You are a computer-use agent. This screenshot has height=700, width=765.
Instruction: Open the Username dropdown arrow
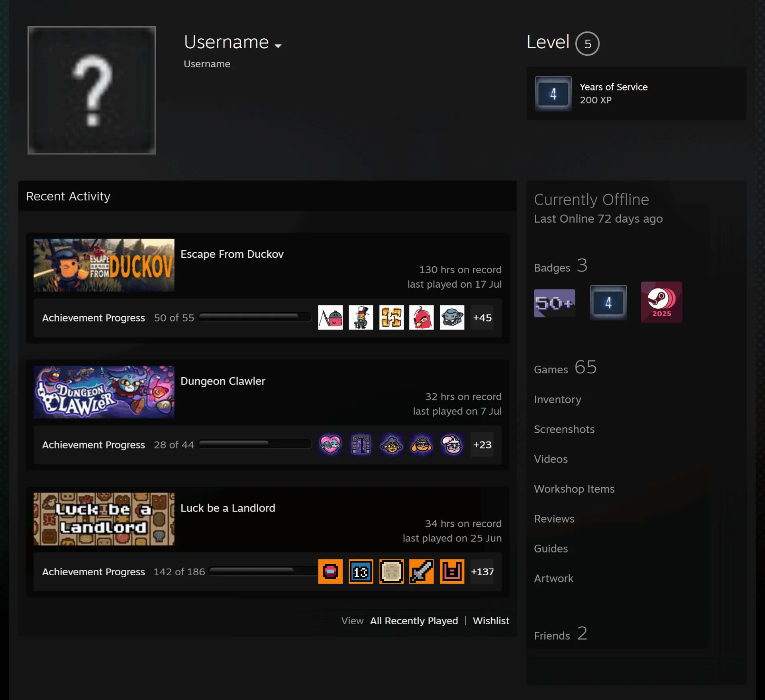coord(278,46)
